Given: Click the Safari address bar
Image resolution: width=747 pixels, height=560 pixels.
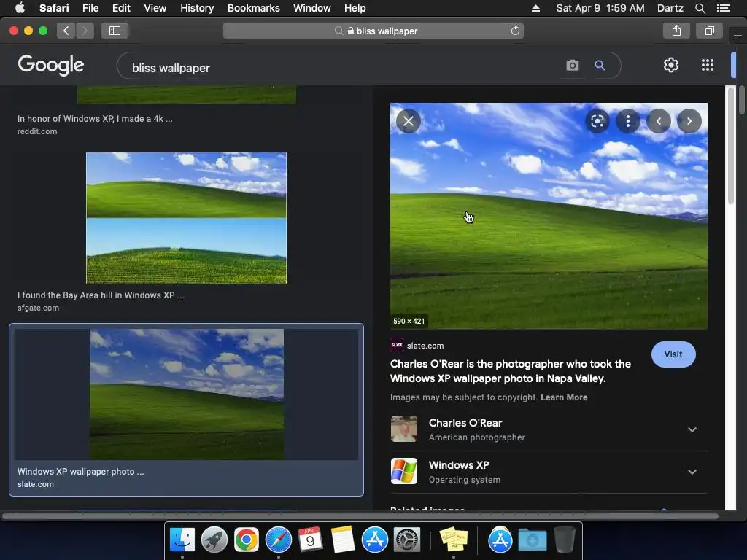Looking at the screenshot, I should click(373, 31).
